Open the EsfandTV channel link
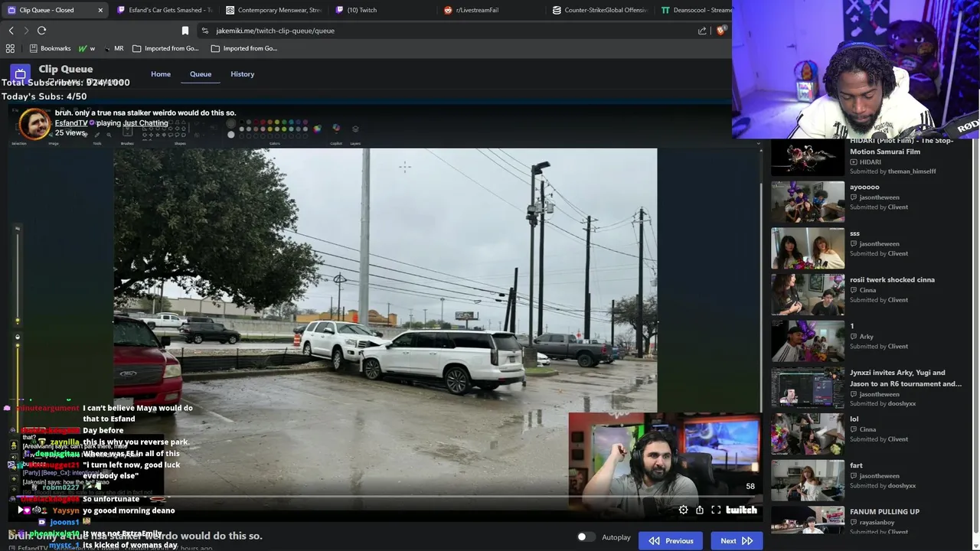 point(71,122)
